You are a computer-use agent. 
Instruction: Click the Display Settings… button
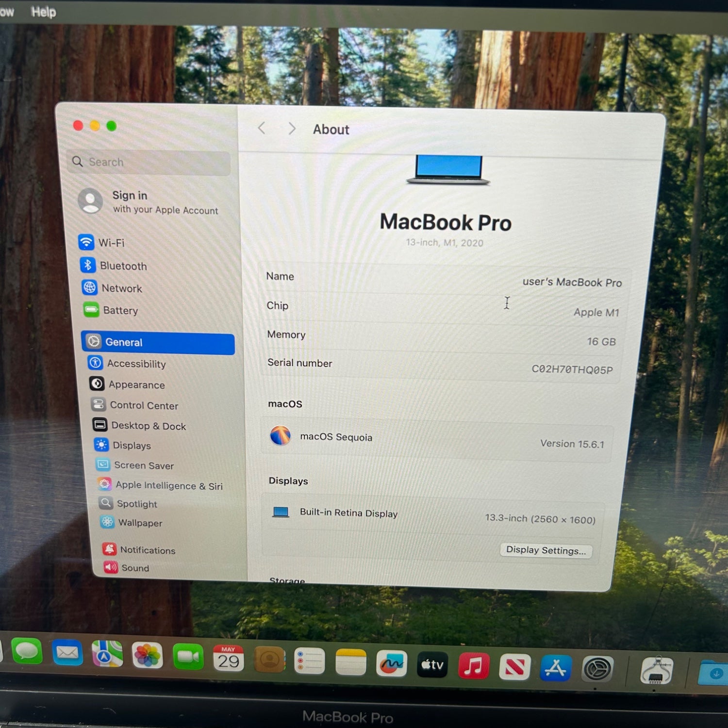pos(546,550)
